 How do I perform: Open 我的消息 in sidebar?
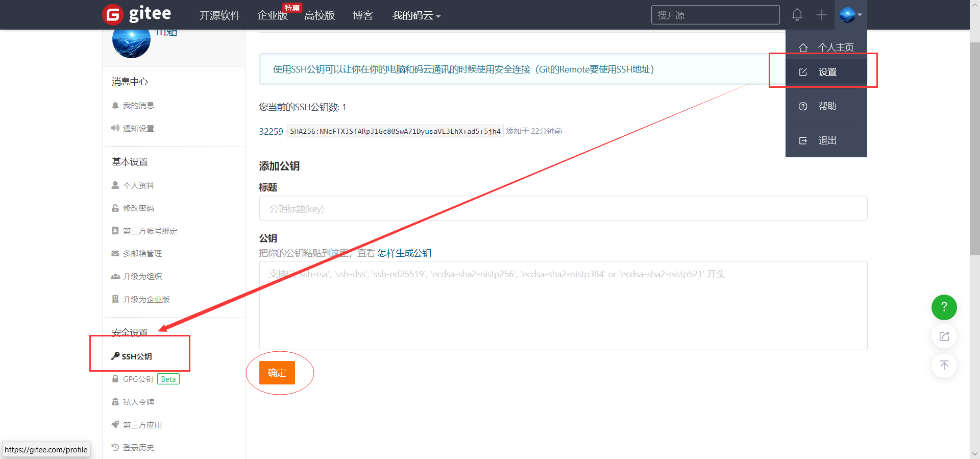[133, 105]
